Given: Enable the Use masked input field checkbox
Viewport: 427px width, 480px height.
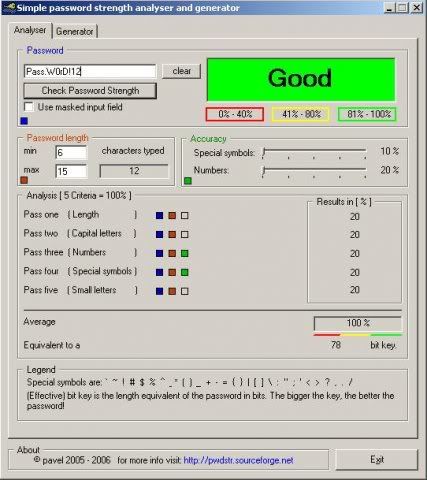Looking at the screenshot, I should (x=29, y=107).
